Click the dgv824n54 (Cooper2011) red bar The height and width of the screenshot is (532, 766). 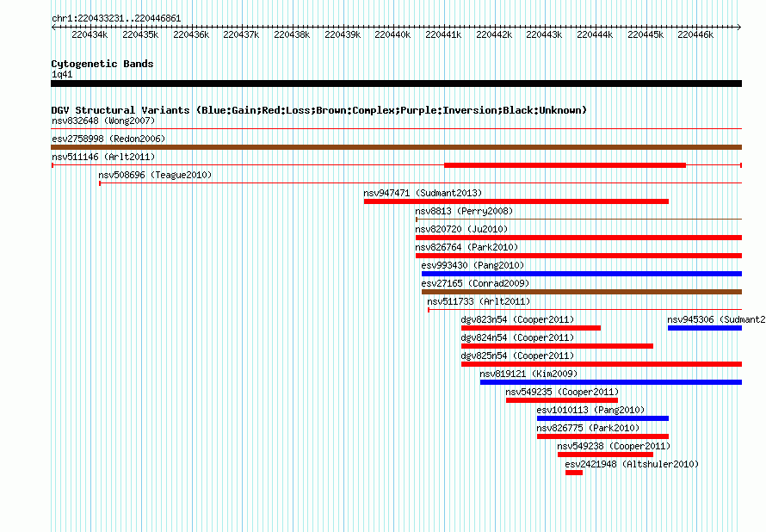point(557,346)
